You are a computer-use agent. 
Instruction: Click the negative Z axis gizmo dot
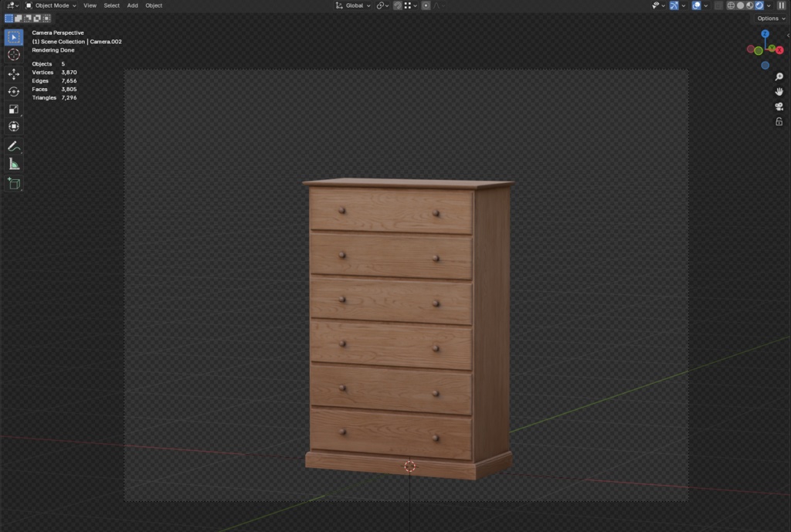click(766, 66)
